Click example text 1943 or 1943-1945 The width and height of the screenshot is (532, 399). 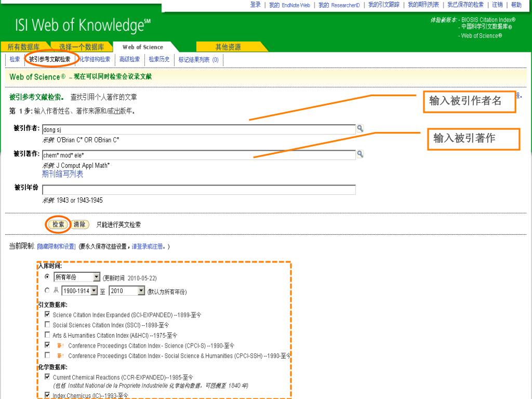[79, 200]
